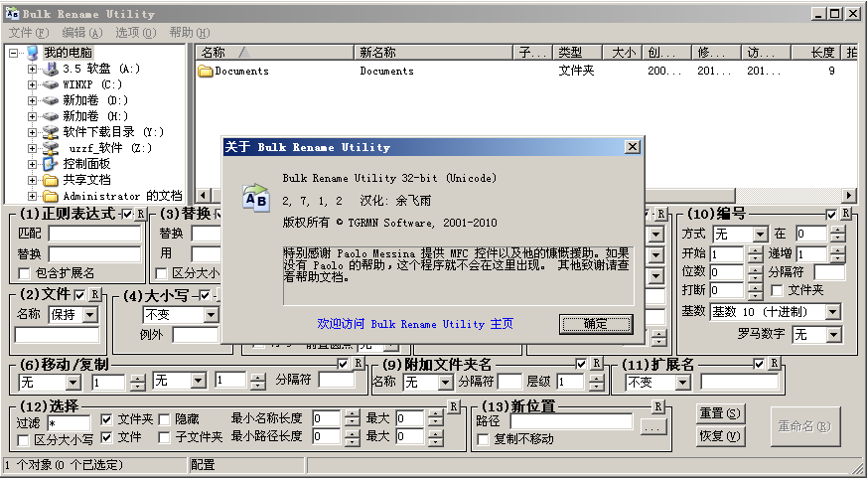Click the uzzf_软件 (Z:) network drive icon
868x479 pixels.
pos(51,148)
